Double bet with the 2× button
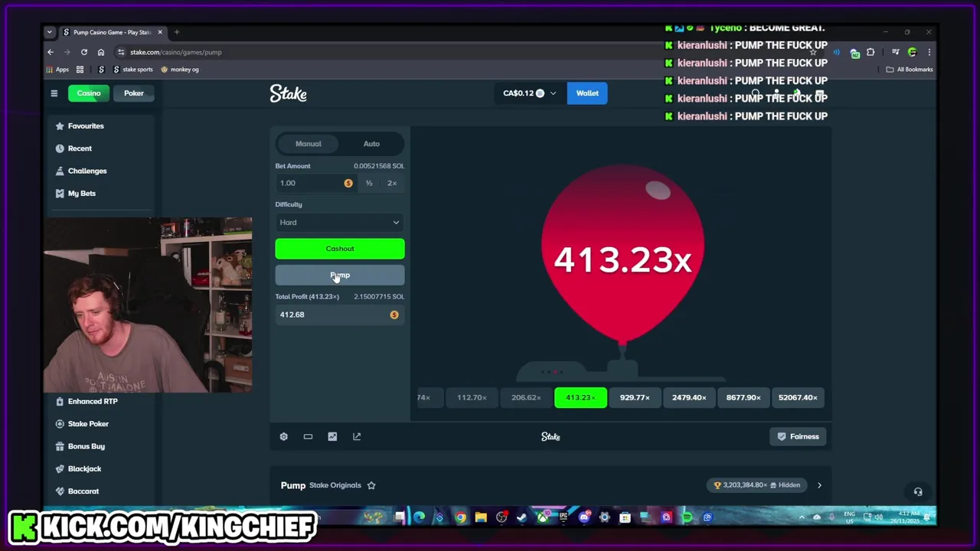 tap(392, 183)
